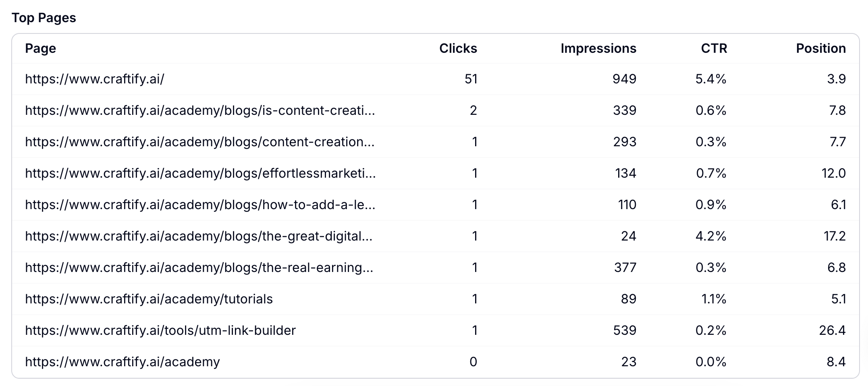Sort table by Impressions column header
The image size is (868, 386).
tap(598, 48)
